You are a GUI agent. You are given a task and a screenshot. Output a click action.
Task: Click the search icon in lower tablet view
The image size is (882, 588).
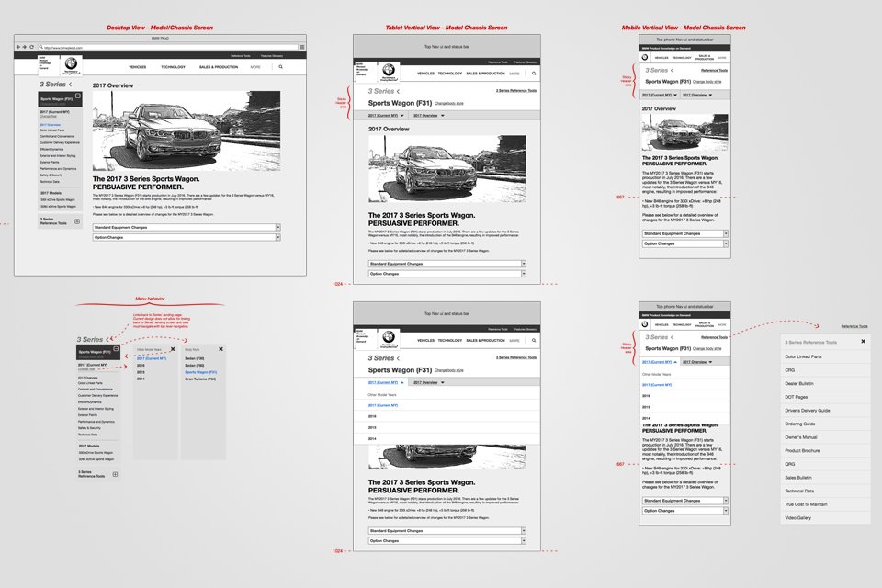[534, 341]
